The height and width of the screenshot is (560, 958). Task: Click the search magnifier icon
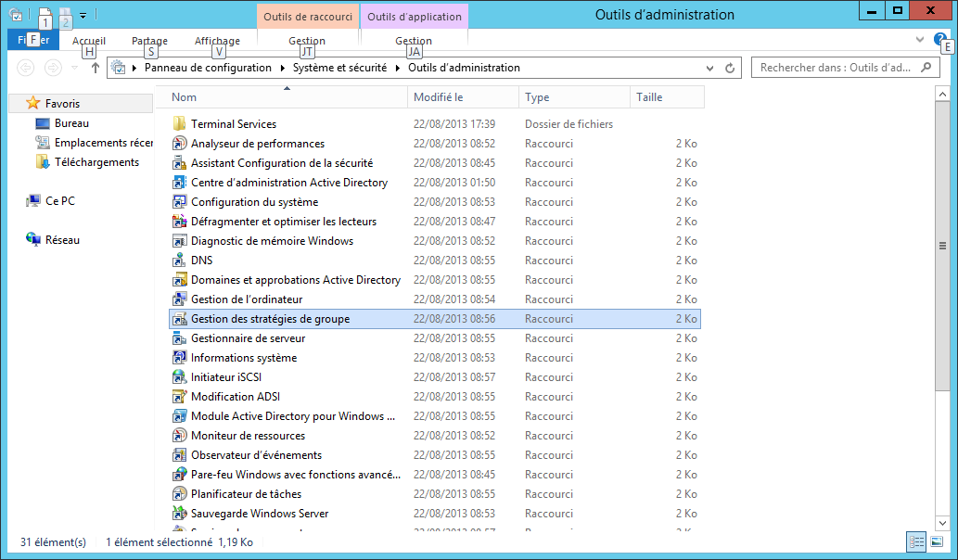926,67
